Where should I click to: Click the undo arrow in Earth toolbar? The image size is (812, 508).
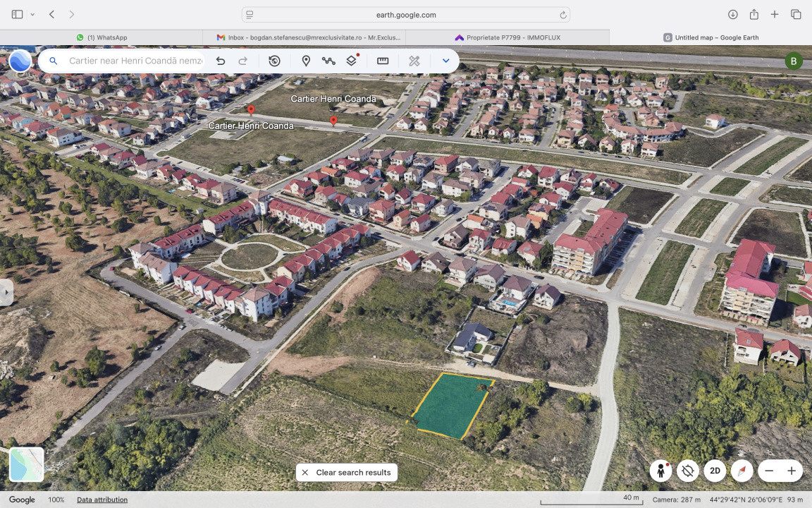pos(221,61)
